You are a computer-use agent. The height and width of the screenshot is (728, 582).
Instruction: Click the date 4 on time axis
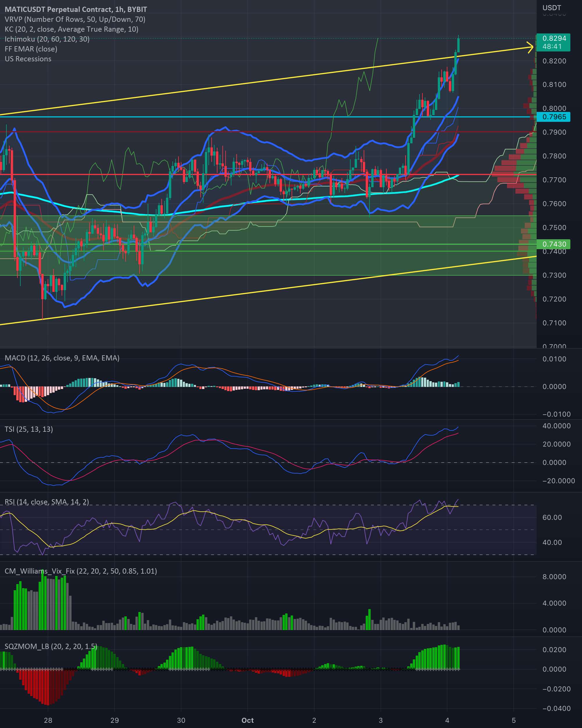coord(447,720)
